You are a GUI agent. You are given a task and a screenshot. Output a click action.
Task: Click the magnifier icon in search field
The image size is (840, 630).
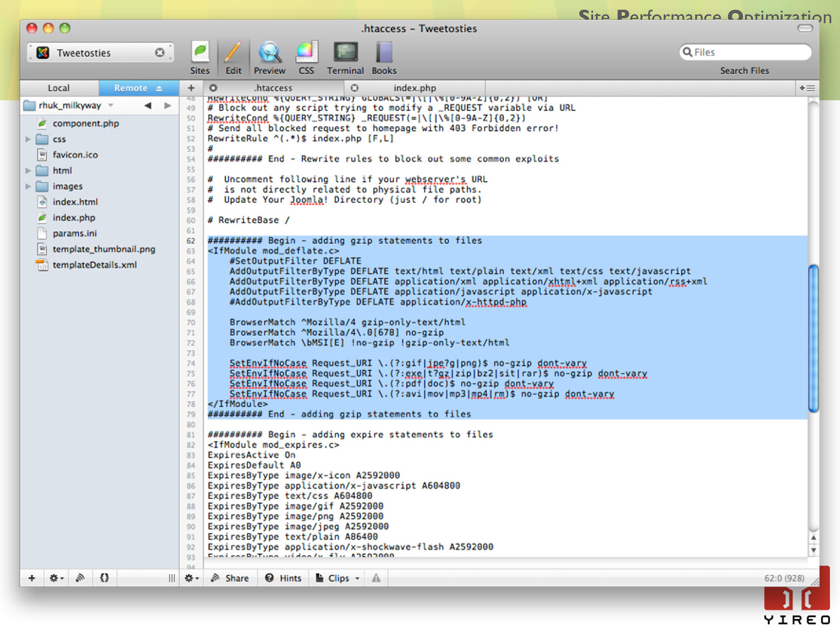point(687,52)
